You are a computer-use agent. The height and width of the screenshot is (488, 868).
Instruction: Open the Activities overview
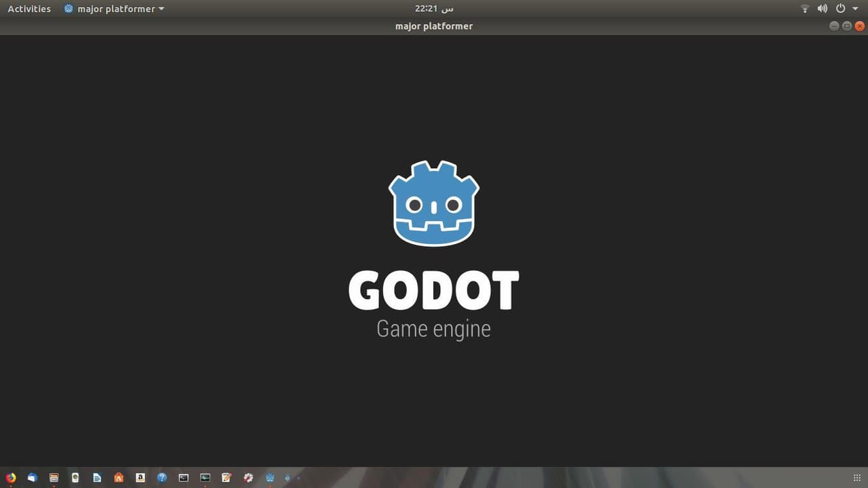(x=29, y=9)
